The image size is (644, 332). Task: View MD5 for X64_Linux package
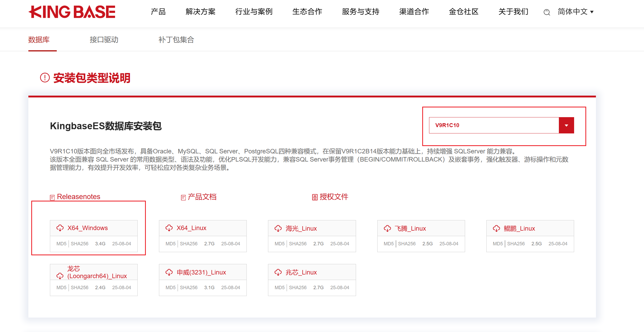pyautogui.click(x=171, y=244)
